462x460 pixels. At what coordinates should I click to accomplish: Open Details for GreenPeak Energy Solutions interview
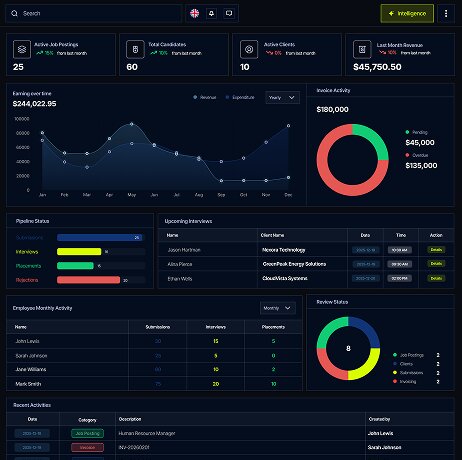(436, 264)
